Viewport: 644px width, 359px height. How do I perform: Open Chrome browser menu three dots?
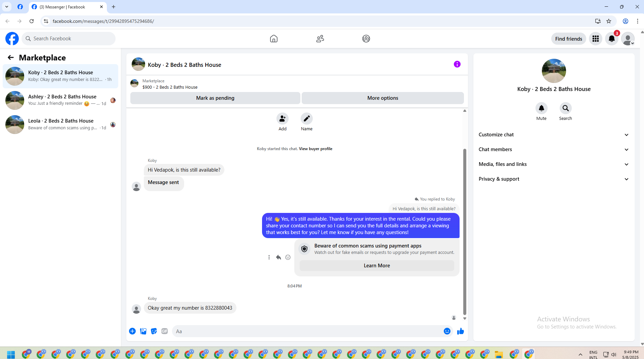click(637, 21)
